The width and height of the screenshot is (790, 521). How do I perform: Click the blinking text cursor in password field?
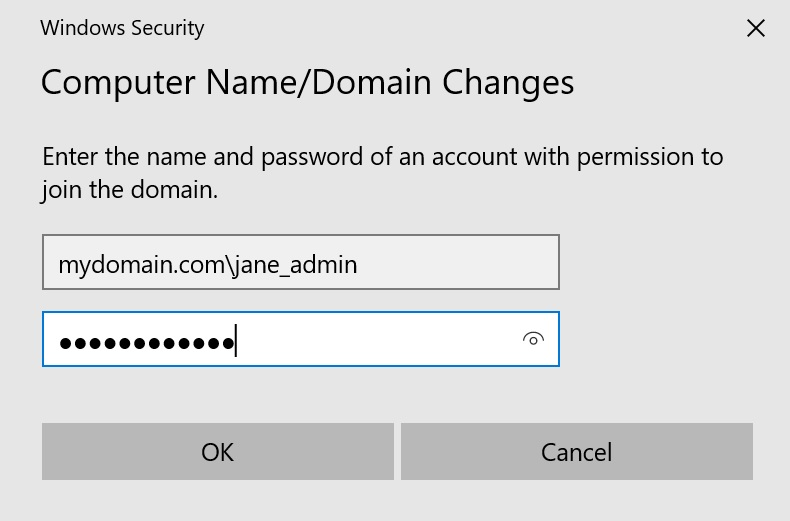click(x=236, y=340)
